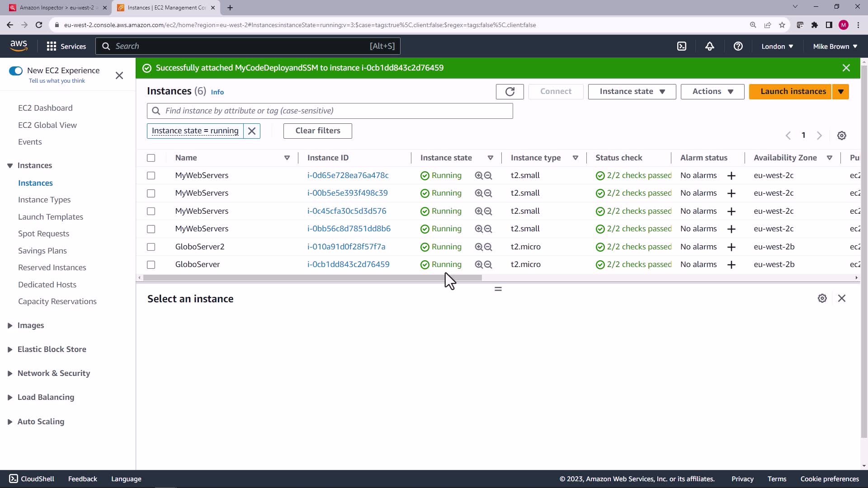Screen dimensions: 868x488
Task: Open the Instance state dropdown
Action: point(632,92)
